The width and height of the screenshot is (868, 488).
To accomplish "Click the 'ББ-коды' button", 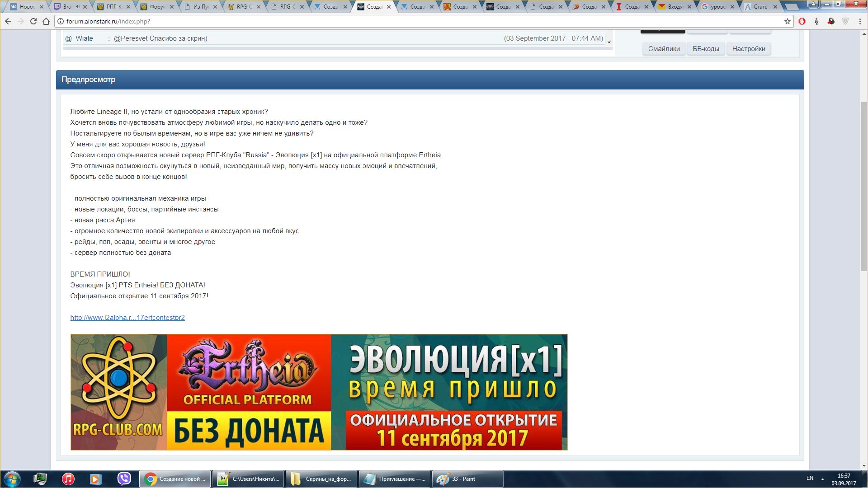I will (706, 49).
